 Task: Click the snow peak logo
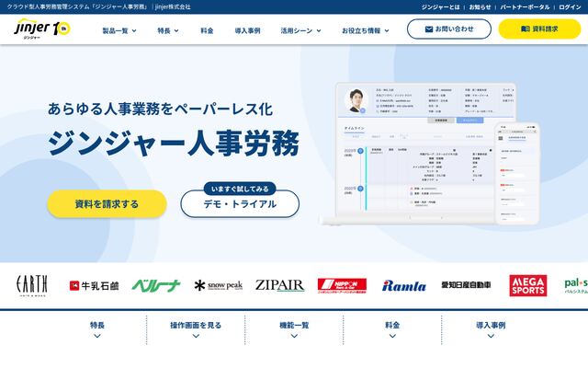click(x=219, y=286)
